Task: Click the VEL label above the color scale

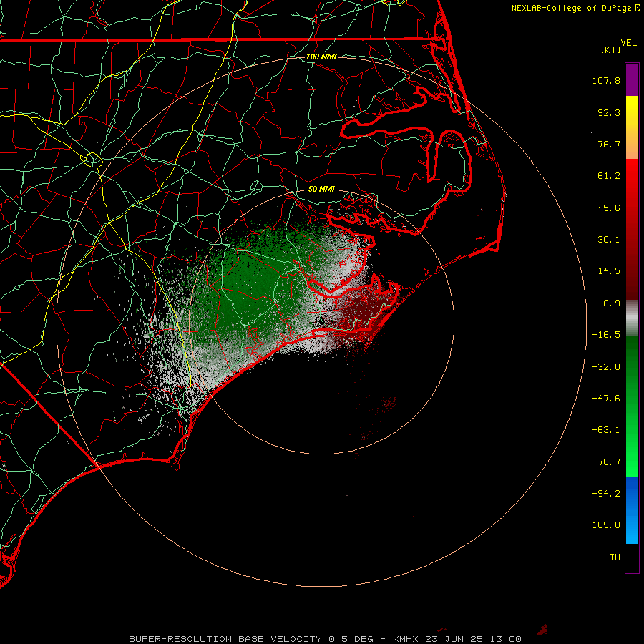Action: coord(628,43)
